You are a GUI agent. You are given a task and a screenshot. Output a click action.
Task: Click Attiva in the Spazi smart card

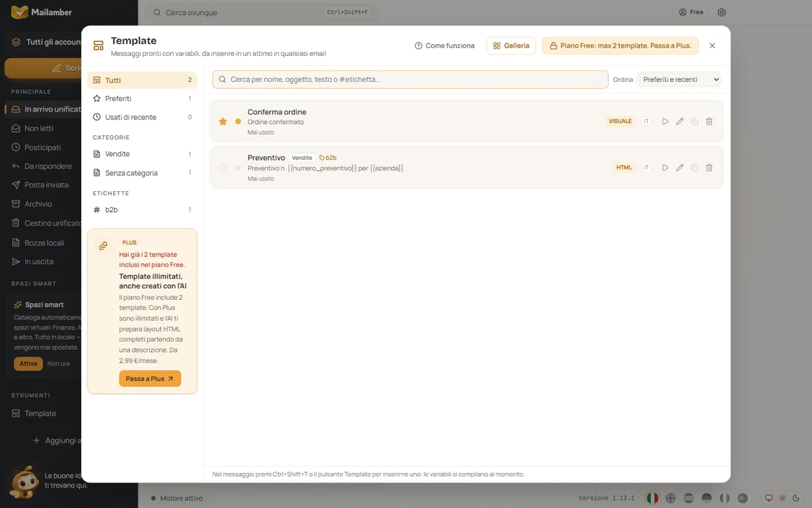click(x=29, y=364)
